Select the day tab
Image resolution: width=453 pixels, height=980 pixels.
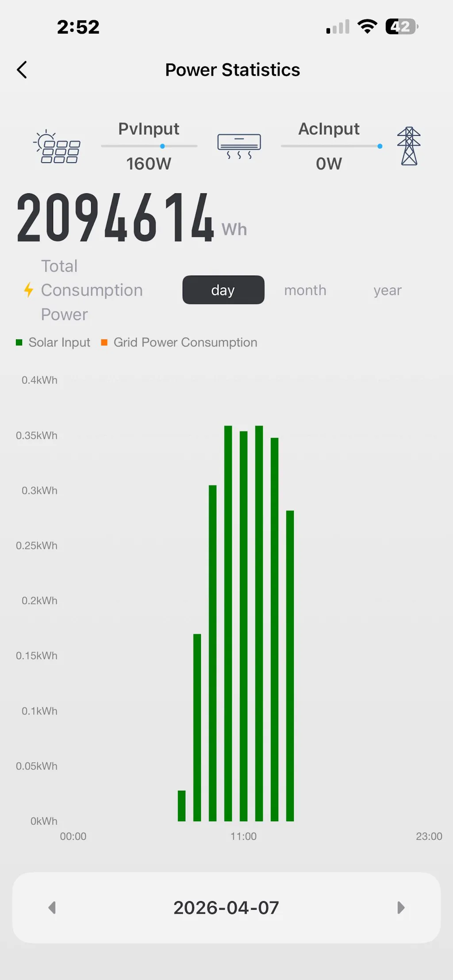tap(223, 290)
